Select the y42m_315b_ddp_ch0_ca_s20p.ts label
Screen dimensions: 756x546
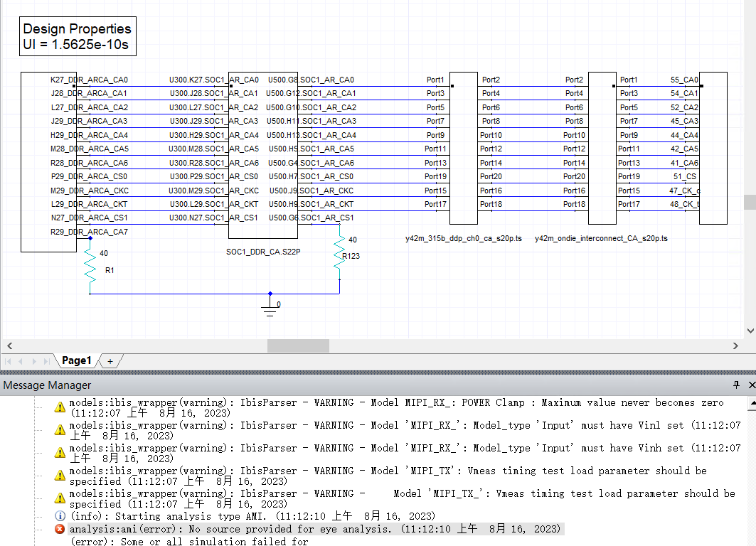[x=463, y=238]
